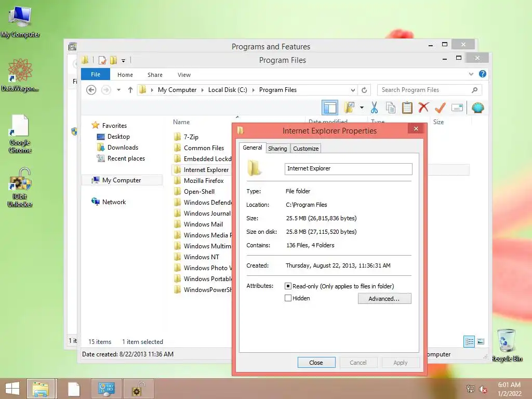Open the address bar history dropdown
Screen dimensions: 532x399
pos(353,90)
